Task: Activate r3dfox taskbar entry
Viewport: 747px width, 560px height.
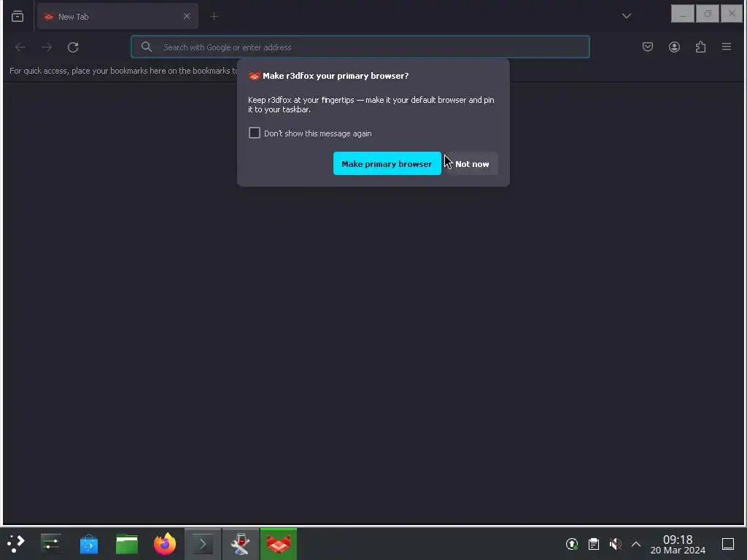Action: click(x=278, y=543)
